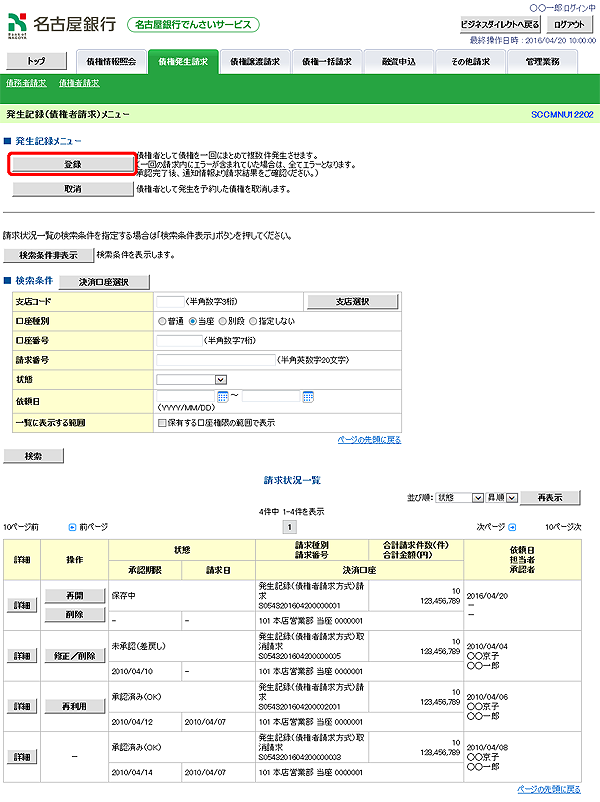Check 保有する口座権限の範囲で表示 checkbox
The image size is (600, 802).
pos(162,423)
